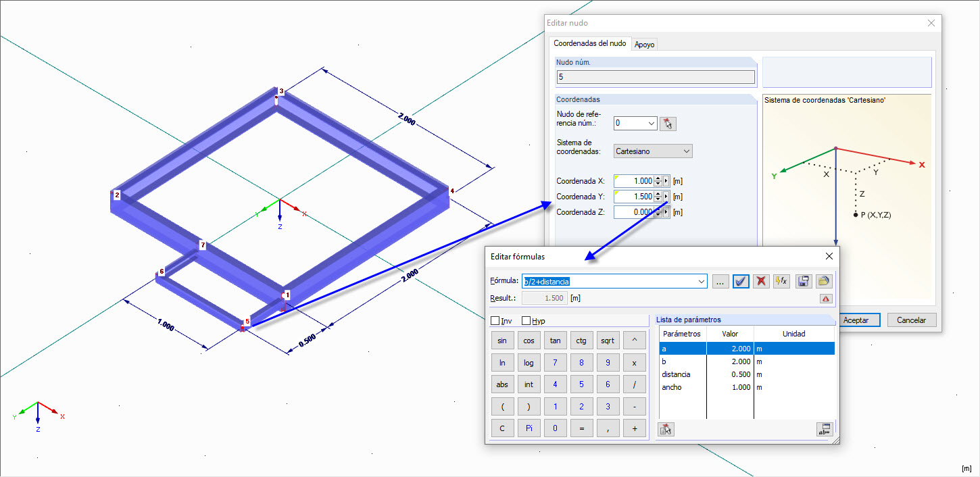Click the ln function key
The image size is (980, 477).
[x=502, y=363]
